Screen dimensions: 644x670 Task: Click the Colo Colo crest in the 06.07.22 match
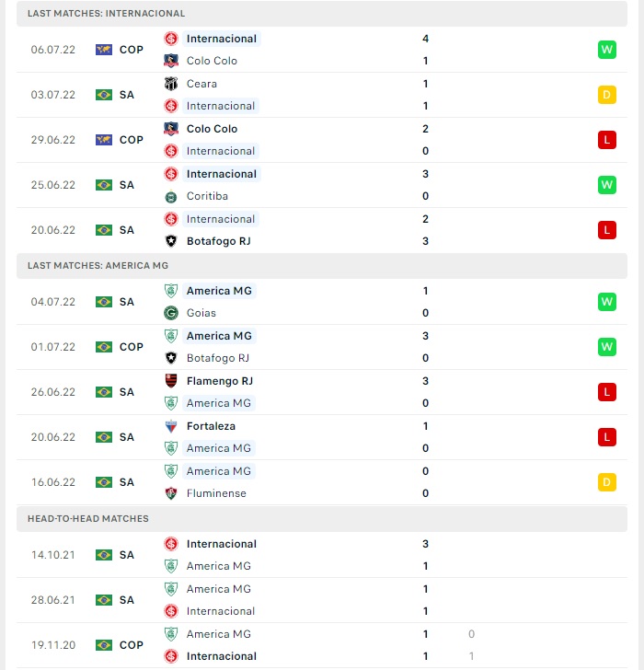pyautogui.click(x=171, y=61)
